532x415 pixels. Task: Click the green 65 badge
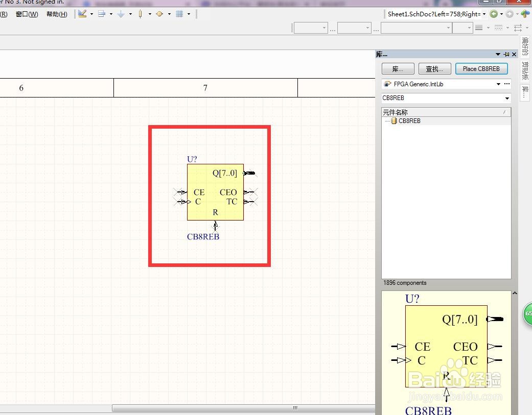pyautogui.click(x=527, y=313)
